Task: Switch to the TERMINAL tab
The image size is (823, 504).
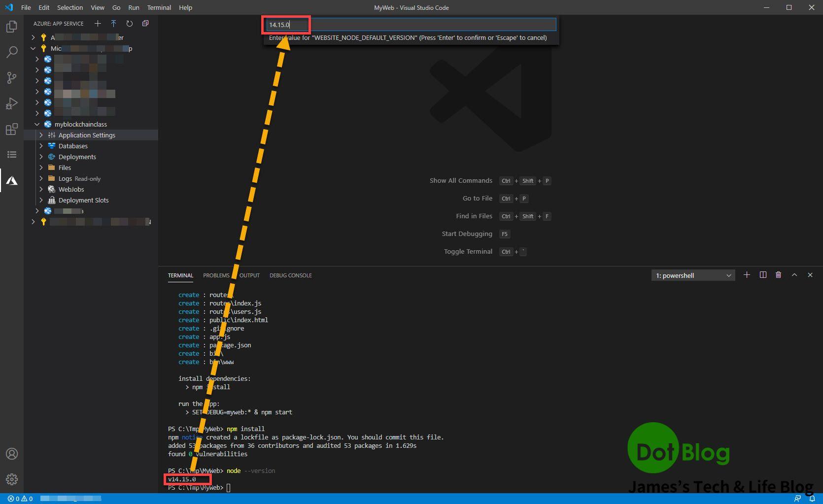Action: pyautogui.click(x=180, y=275)
